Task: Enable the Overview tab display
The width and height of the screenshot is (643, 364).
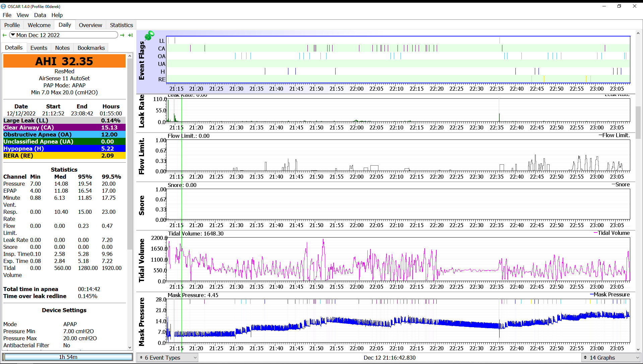Action: [90, 25]
